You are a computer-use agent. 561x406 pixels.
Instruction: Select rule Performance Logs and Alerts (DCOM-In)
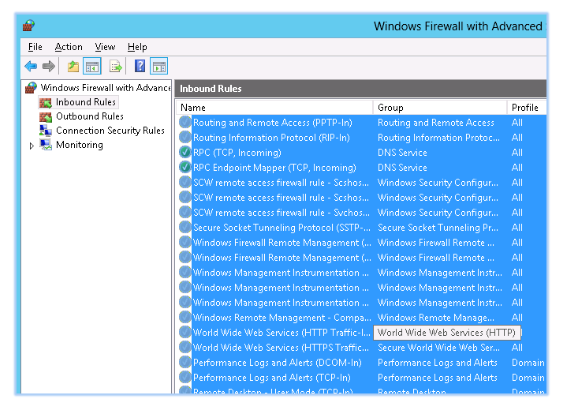pos(277,363)
